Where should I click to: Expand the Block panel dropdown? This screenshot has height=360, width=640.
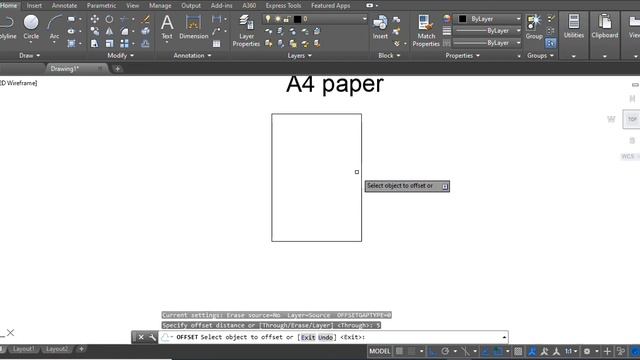(x=389, y=55)
